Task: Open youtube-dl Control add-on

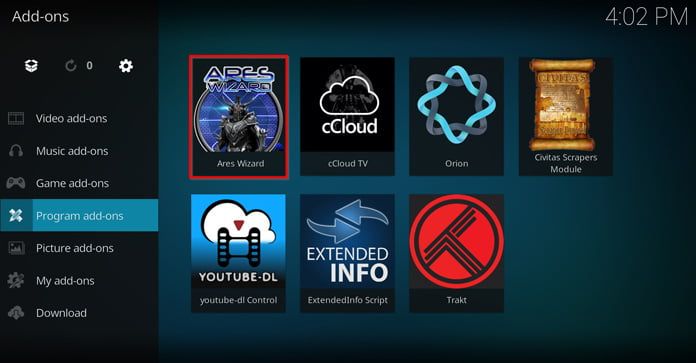Action: pyautogui.click(x=238, y=253)
